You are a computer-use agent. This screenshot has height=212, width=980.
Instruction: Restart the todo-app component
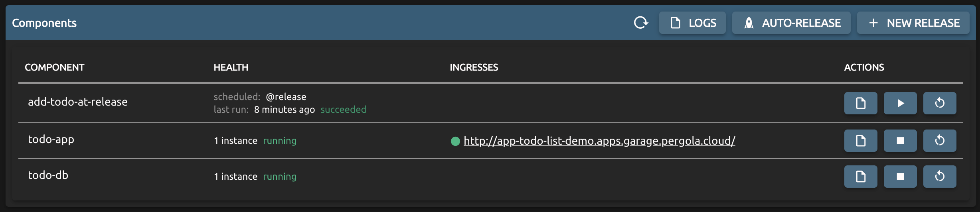(x=940, y=141)
